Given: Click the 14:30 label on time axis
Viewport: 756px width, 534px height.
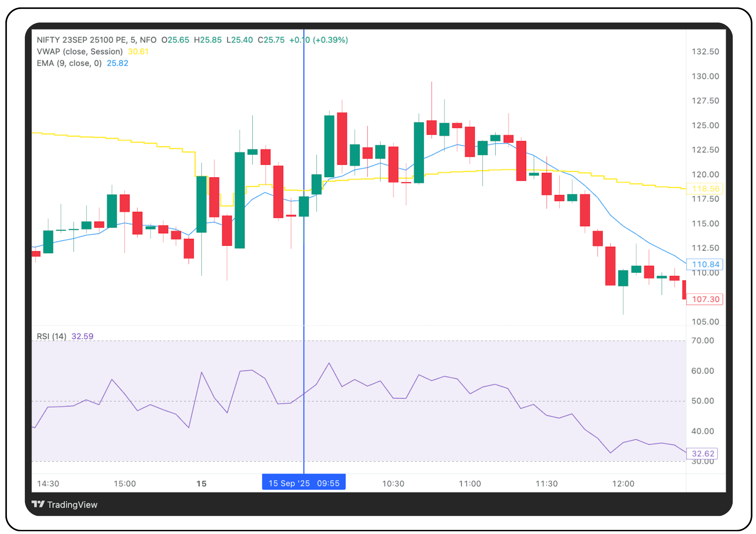Looking at the screenshot, I should coord(48,484).
